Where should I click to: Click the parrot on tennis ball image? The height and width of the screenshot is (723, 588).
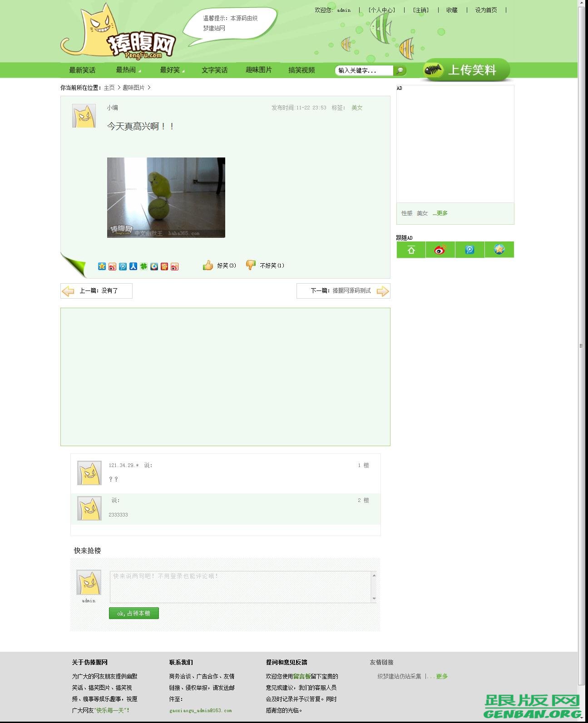pyautogui.click(x=166, y=197)
